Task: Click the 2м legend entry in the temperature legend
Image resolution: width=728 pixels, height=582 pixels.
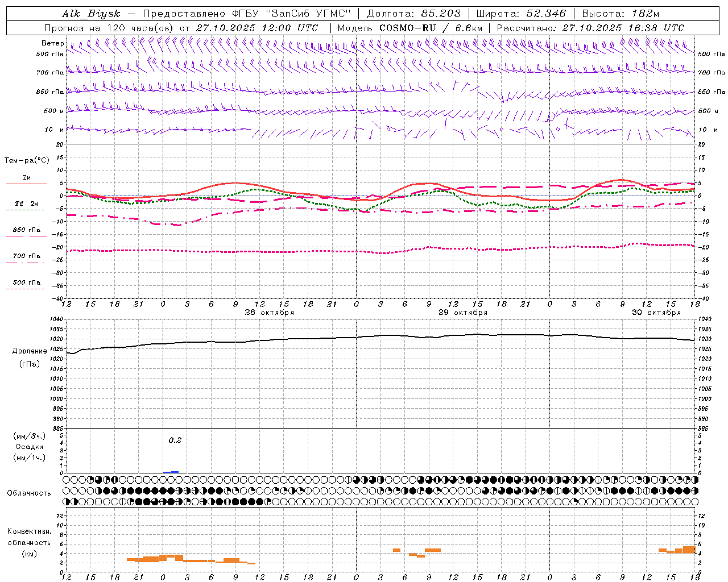Action: click(27, 177)
